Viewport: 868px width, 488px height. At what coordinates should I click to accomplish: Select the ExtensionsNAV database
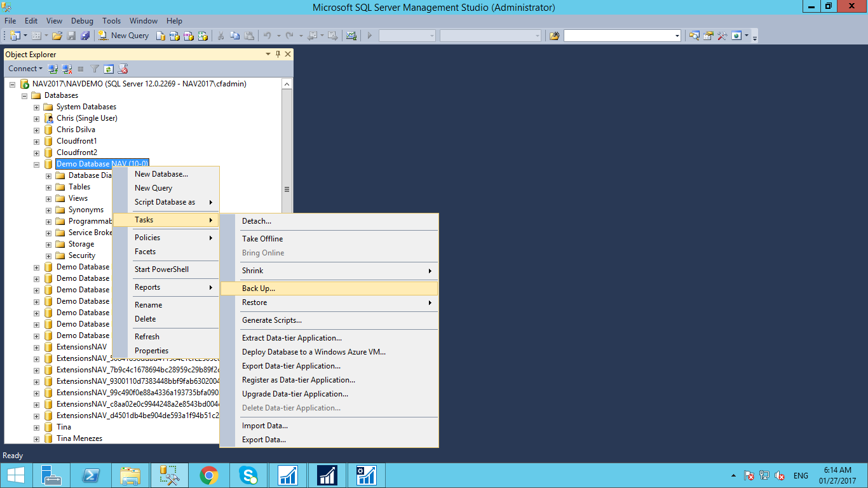pyautogui.click(x=81, y=347)
